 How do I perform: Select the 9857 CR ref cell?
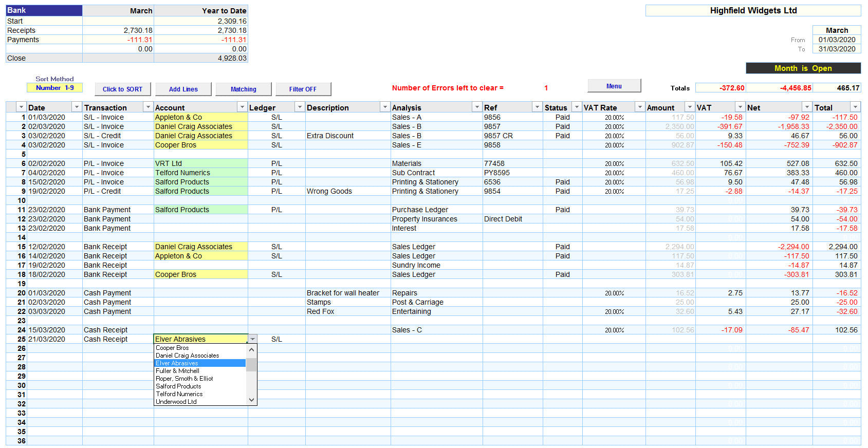513,136
